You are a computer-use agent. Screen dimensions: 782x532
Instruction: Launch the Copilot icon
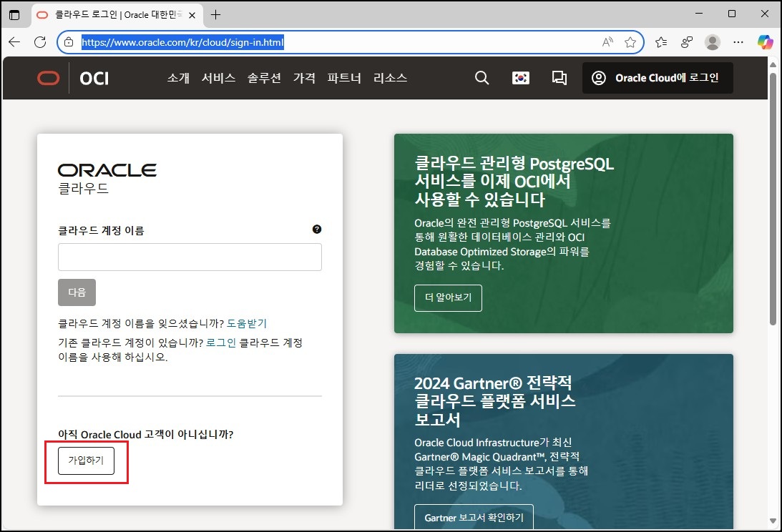[x=765, y=42]
